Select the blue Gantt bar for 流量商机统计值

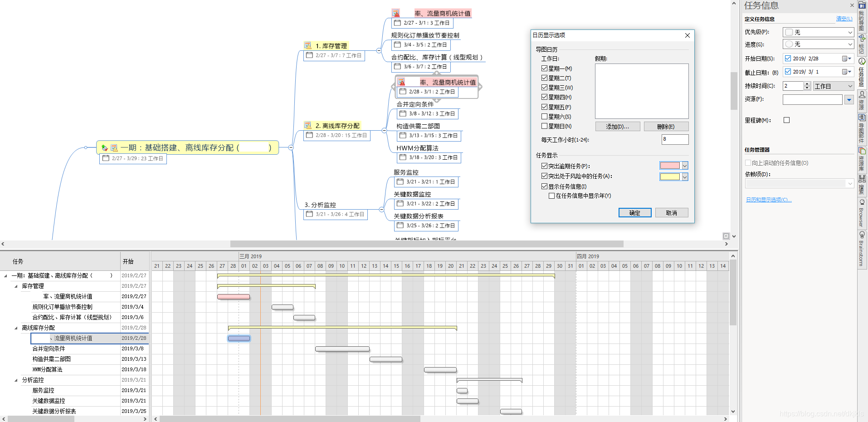pyautogui.click(x=239, y=339)
